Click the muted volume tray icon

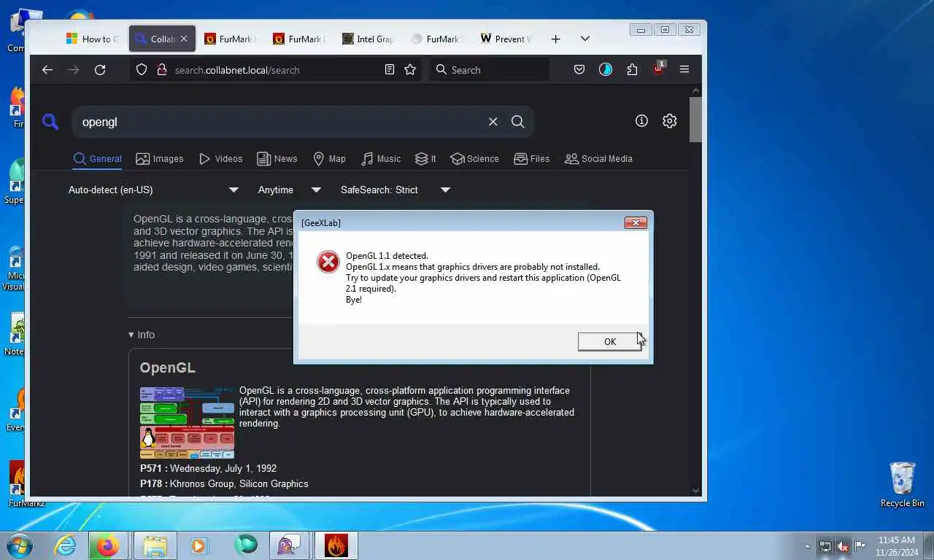[843, 545]
